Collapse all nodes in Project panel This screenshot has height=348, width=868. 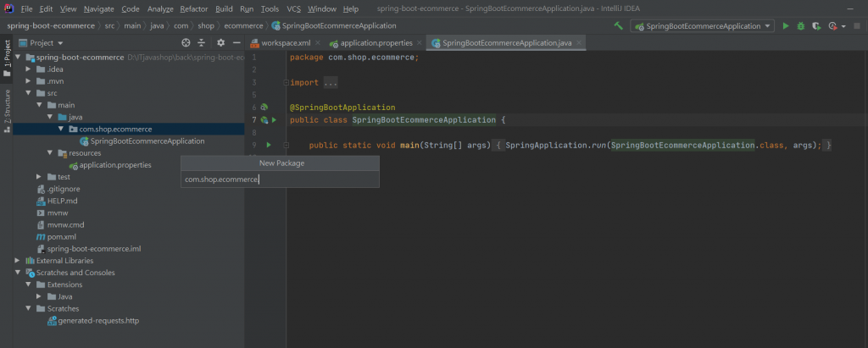coord(202,42)
